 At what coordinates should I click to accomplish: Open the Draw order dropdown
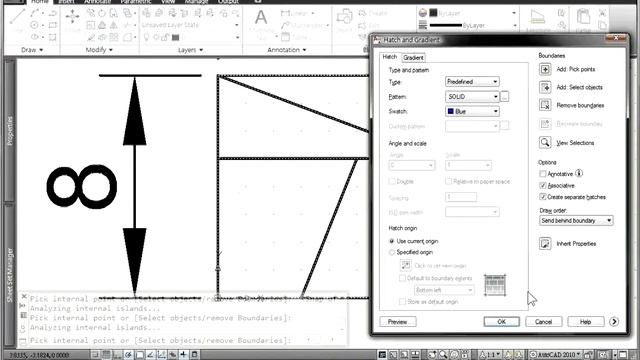(x=576, y=220)
